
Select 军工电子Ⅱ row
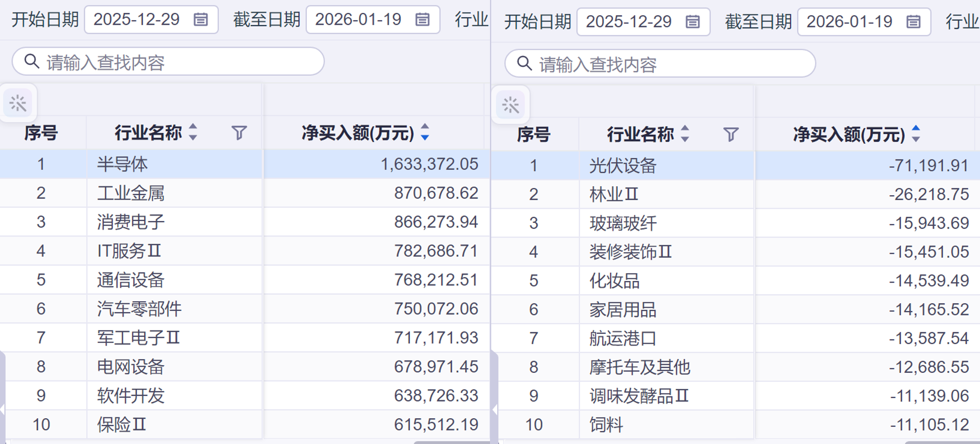click(245, 338)
